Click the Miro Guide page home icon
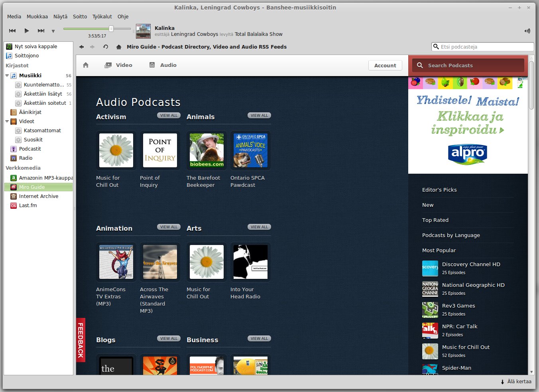 [86, 65]
